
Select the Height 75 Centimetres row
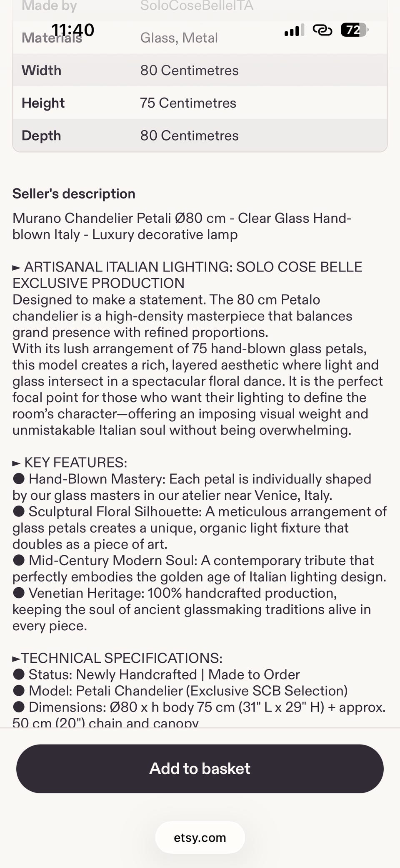(200, 103)
